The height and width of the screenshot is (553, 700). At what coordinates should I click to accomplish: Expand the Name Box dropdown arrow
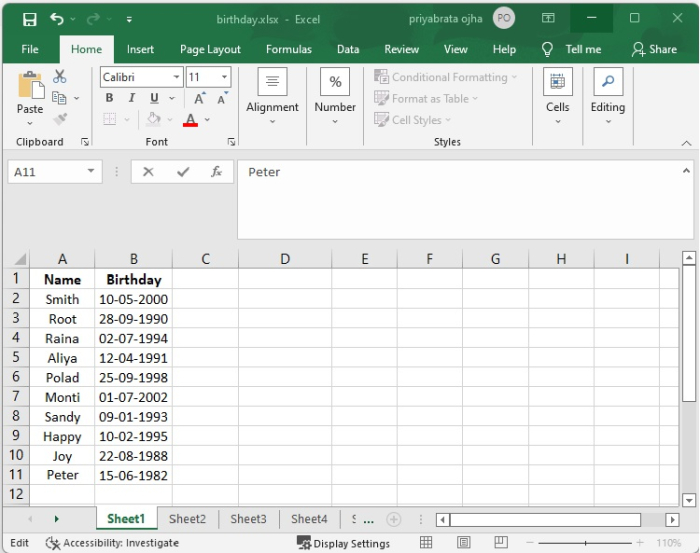[92, 172]
